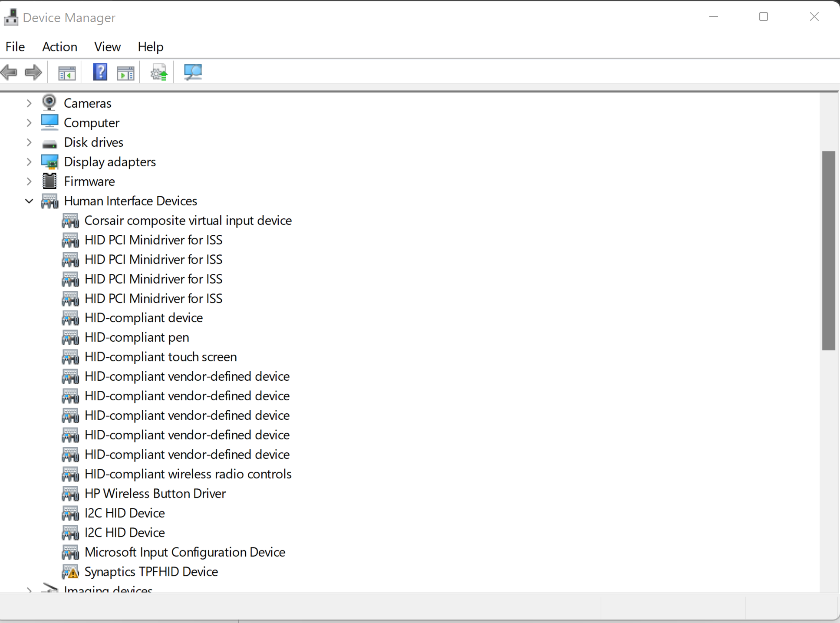Select HP Wireless Button Driver

(155, 494)
